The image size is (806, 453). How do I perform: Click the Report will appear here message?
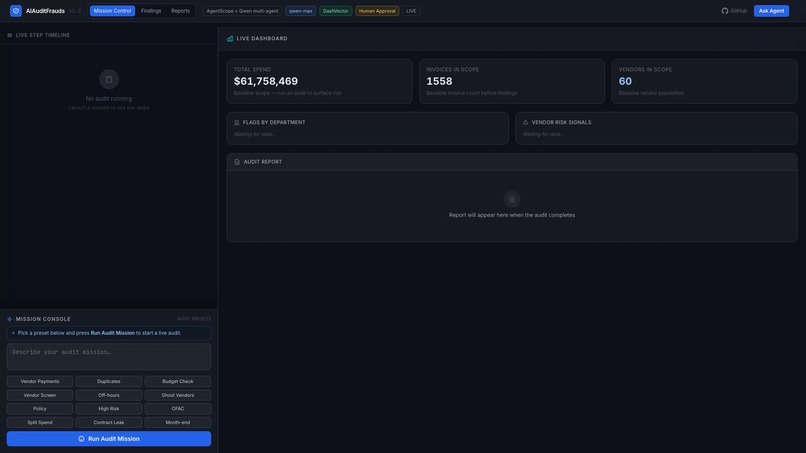click(512, 215)
